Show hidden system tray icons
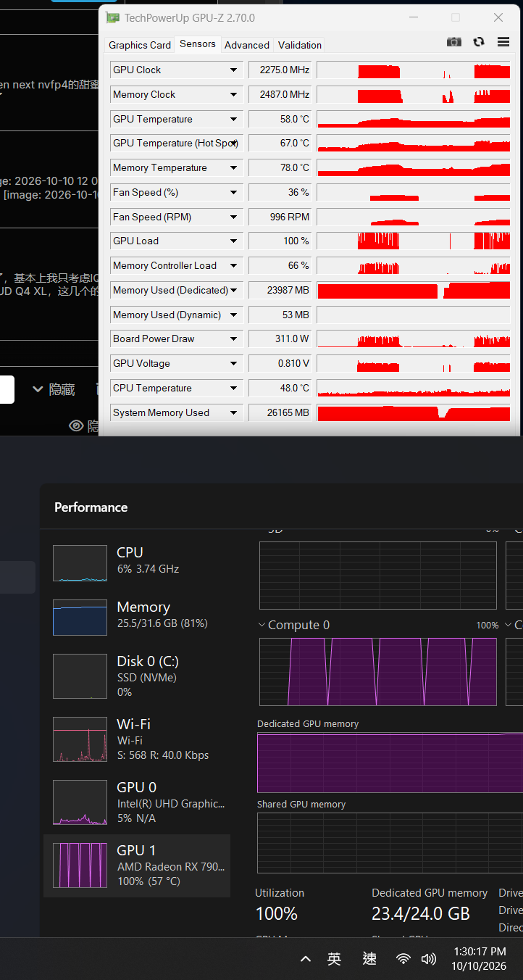This screenshot has width=523, height=980. (306, 959)
